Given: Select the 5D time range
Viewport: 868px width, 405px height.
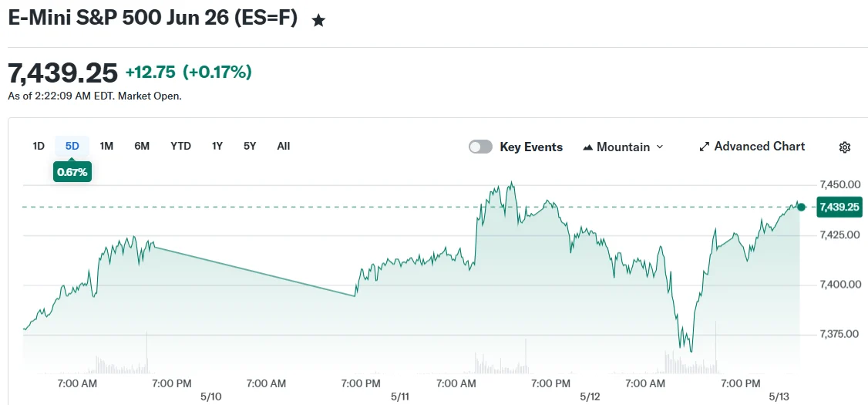Looking at the screenshot, I should (72, 147).
